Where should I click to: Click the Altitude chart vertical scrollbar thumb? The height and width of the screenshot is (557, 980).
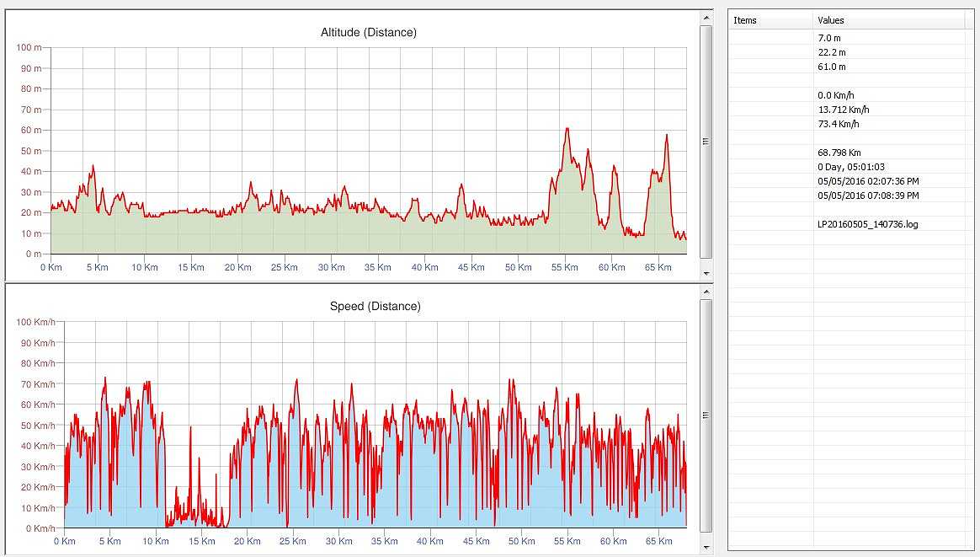pyautogui.click(x=706, y=142)
